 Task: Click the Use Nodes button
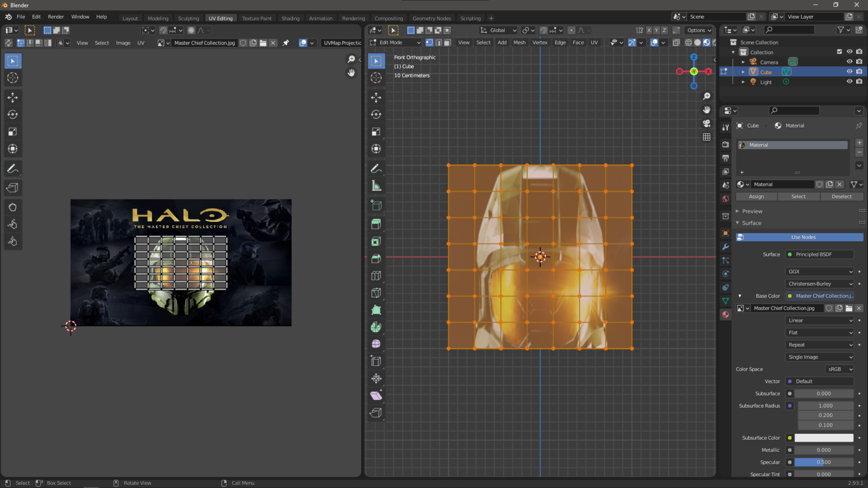pyautogui.click(x=798, y=237)
